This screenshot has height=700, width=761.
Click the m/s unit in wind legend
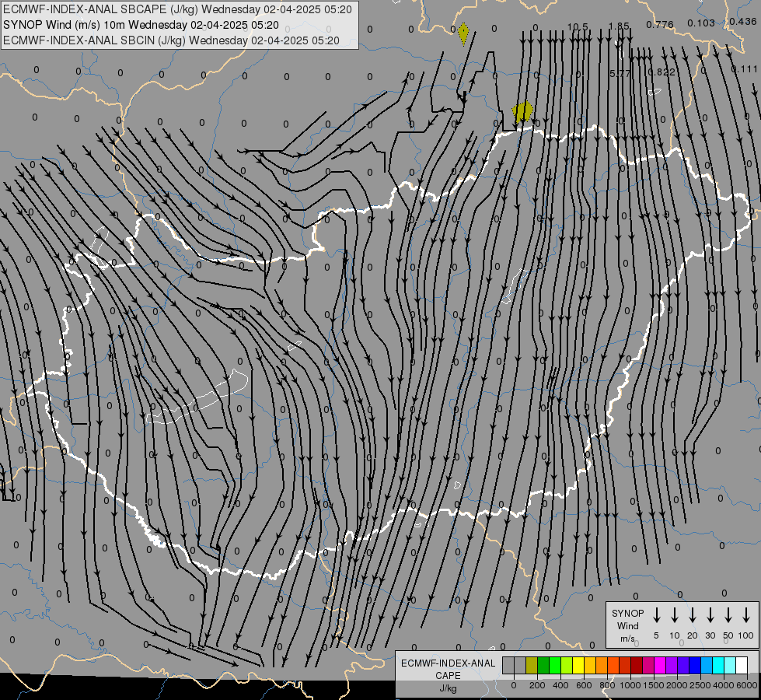click(x=627, y=639)
